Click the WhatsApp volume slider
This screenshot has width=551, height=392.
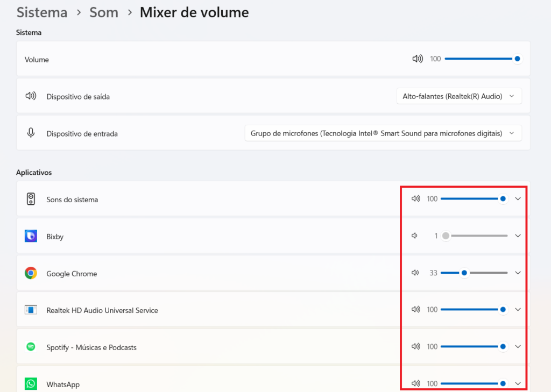(x=474, y=383)
